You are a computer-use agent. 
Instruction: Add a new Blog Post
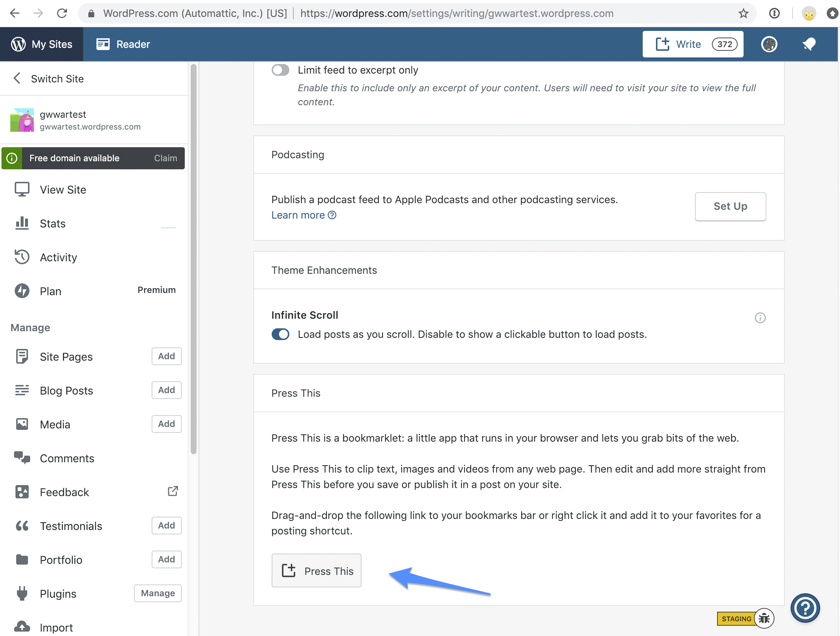pyautogui.click(x=166, y=390)
